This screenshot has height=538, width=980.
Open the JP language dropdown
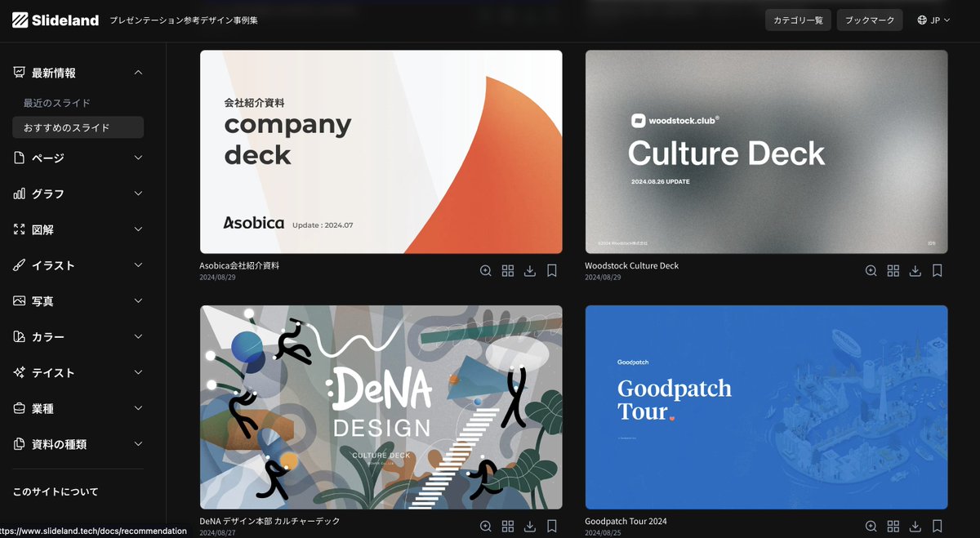point(934,20)
